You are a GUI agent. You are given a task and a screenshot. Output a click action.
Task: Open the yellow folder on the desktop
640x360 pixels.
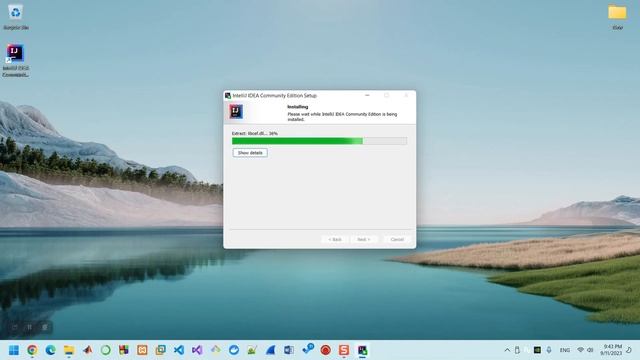point(617,17)
